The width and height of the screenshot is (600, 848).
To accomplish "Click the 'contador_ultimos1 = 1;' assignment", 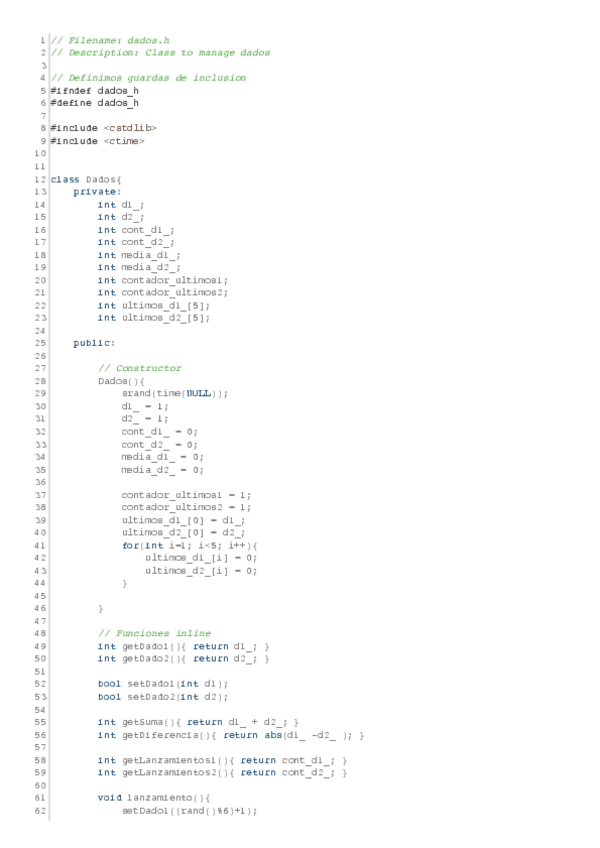I will (187, 495).
